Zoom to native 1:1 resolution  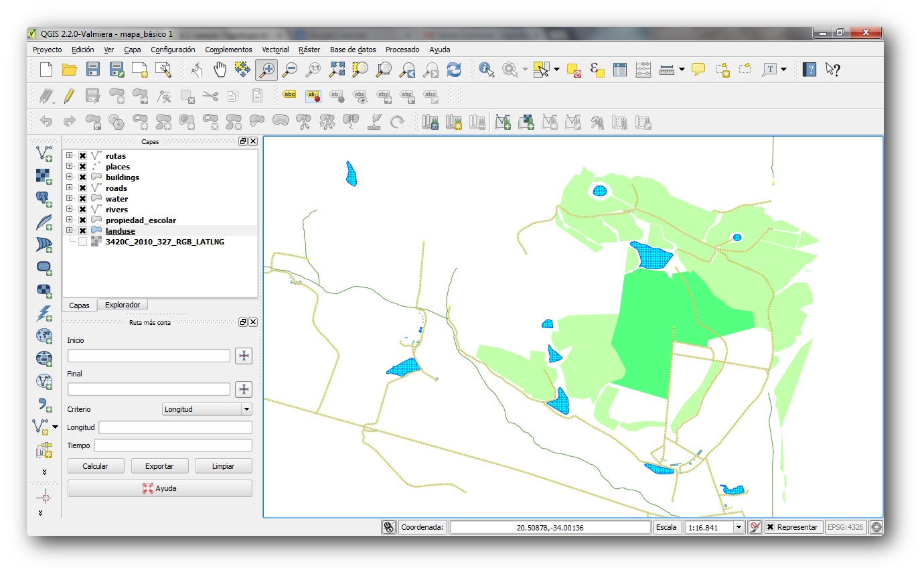pyautogui.click(x=313, y=69)
